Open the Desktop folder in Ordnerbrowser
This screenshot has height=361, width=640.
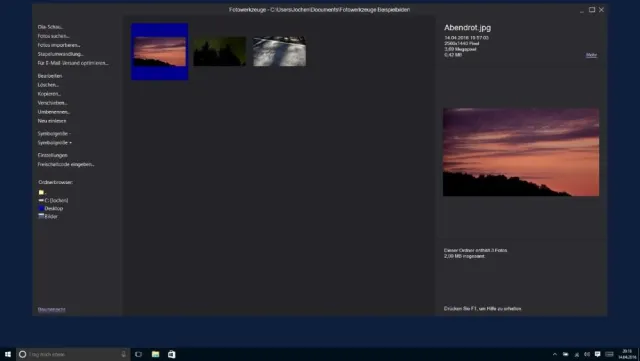tap(51, 208)
